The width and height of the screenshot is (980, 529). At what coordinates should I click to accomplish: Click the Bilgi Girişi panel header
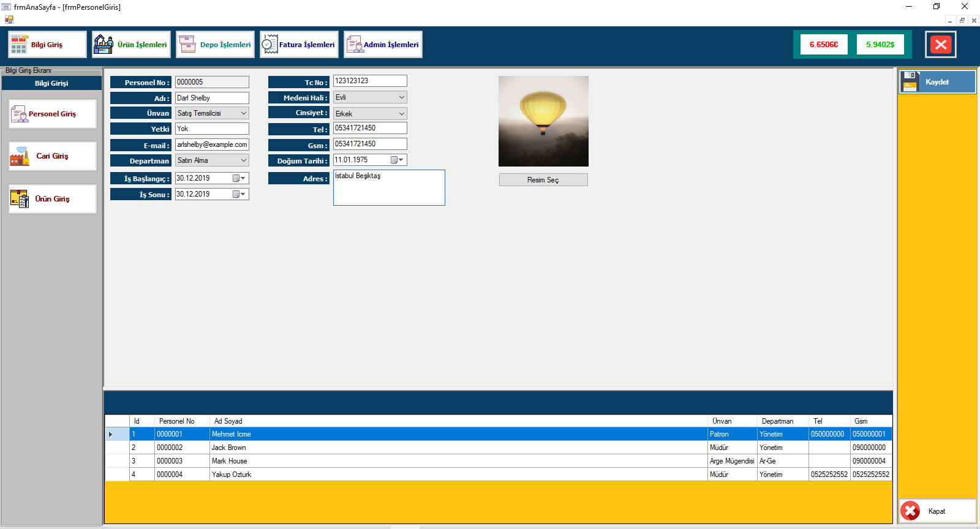pyautogui.click(x=51, y=83)
